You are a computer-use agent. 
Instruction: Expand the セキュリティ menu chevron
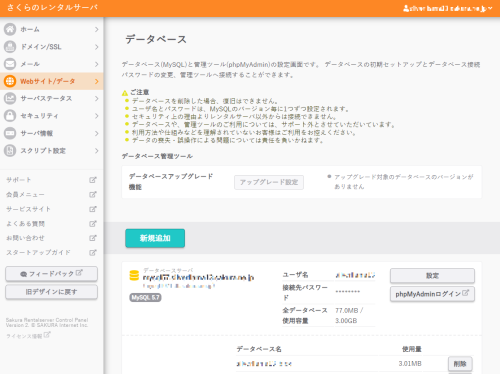(96, 116)
